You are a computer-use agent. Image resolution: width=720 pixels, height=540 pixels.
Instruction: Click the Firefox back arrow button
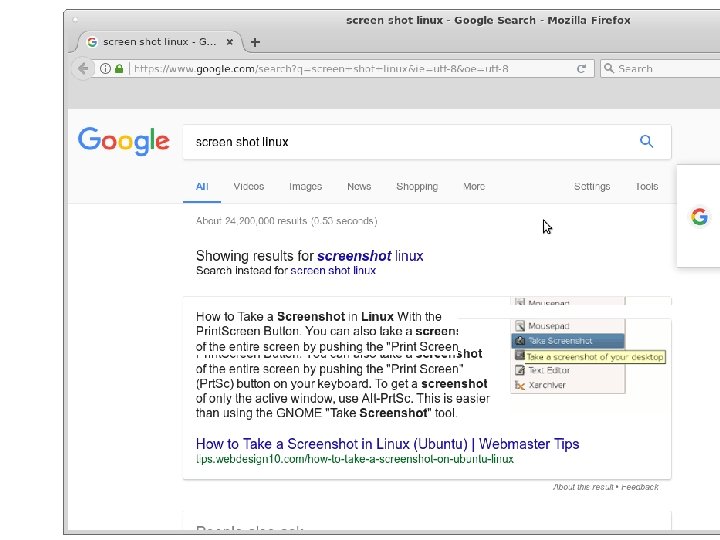(x=83, y=68)
